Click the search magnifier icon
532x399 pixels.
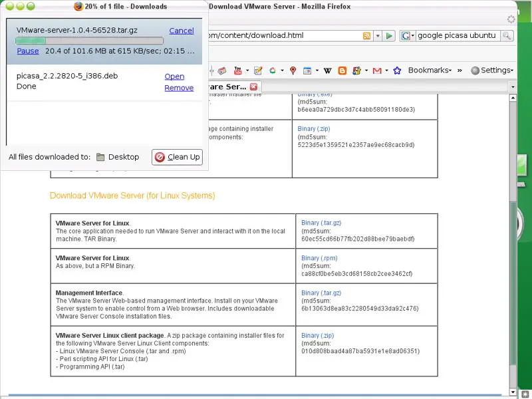507,36
